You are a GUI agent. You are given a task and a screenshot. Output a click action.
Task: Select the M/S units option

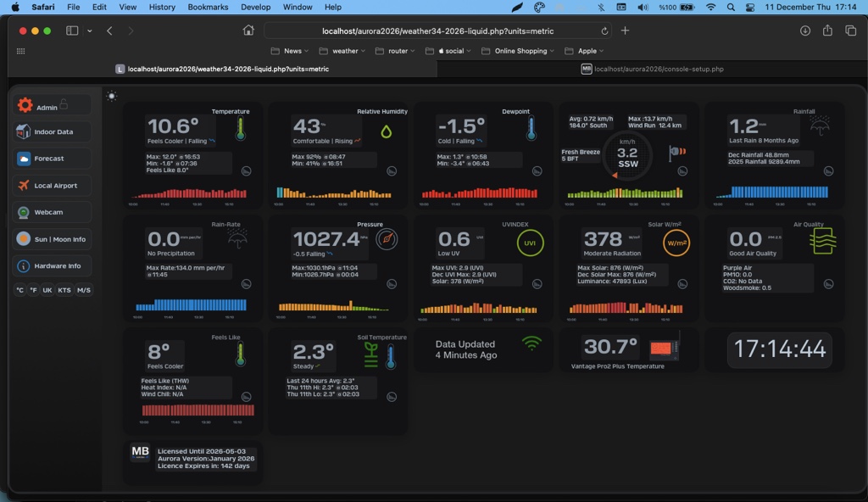[x=84, y=290]
